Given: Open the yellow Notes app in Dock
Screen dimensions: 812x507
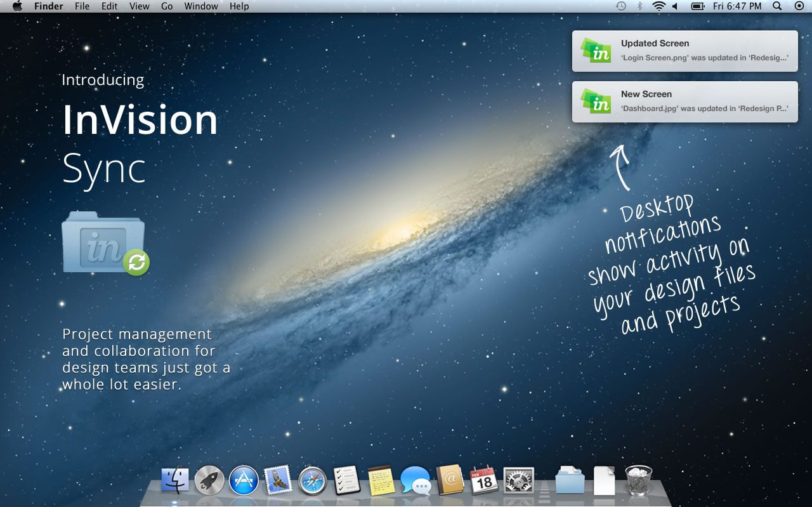Looking at the screenshot, I should [x=381, y=480].
